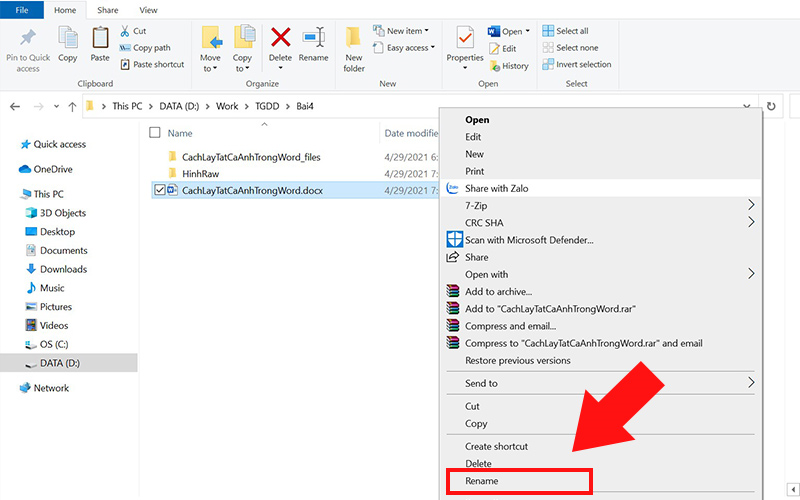Click the refresh button by address bar
Image resolution: width=800 pixels, height=500 pixels.
(771, 106)
